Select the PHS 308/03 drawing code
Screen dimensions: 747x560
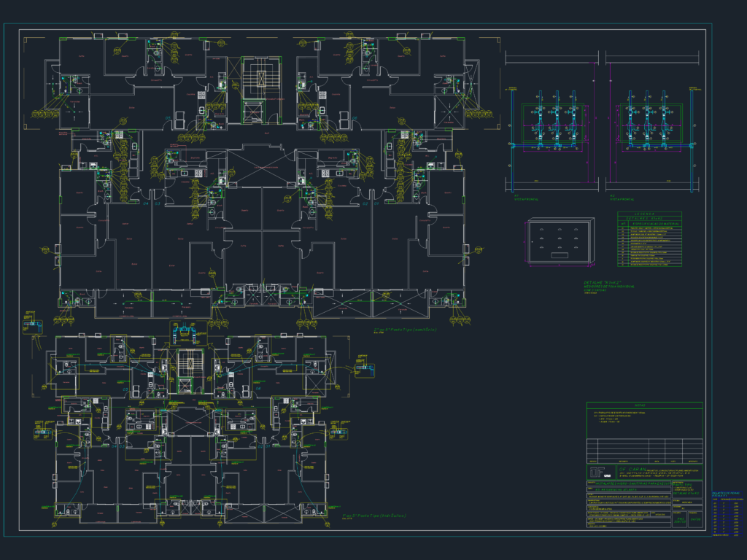680,521
